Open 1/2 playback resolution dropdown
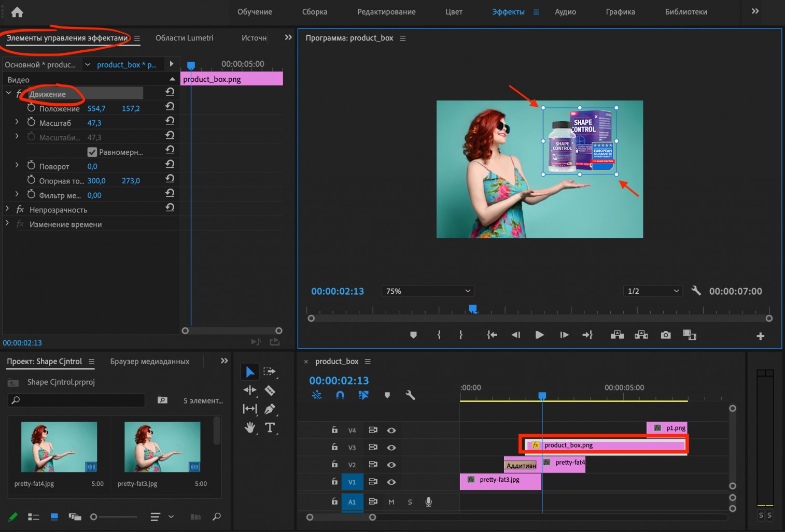The width and height of the screenshot is (785, 532). click(x=653, y=291)
